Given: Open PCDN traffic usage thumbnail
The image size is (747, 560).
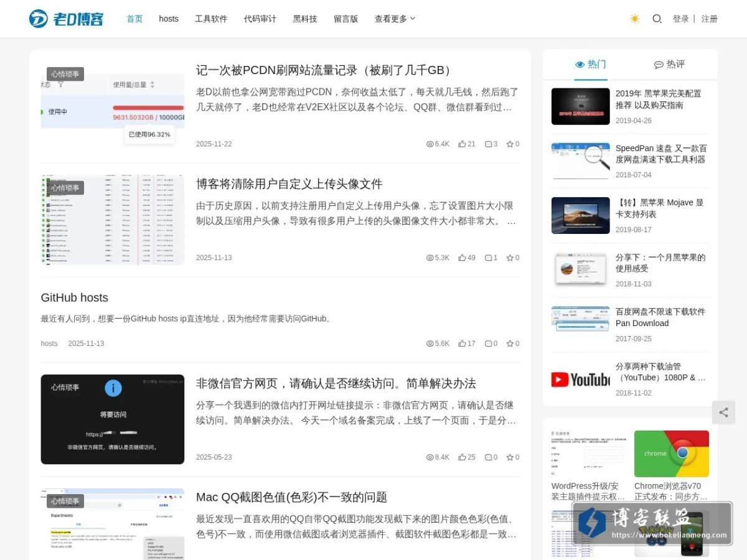Looking at the screenshot, I should pyautogui.click(x=113, y=106).
